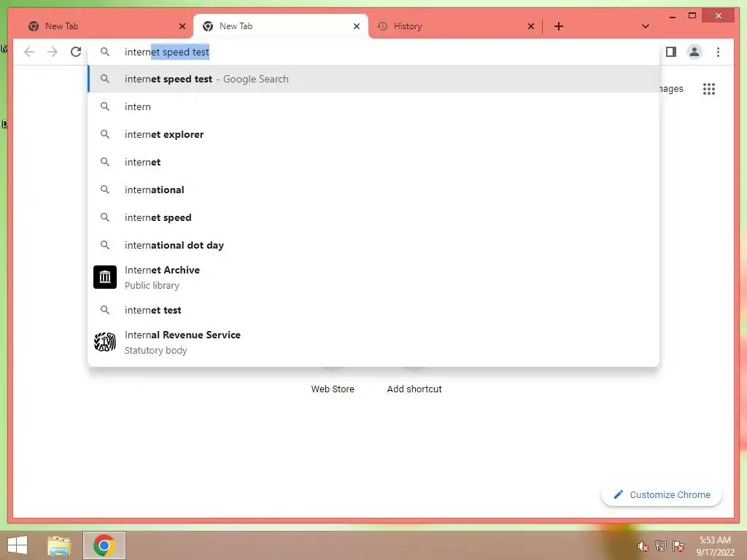The height and width of the screenshot is (560, 747).
Task: Click Chrome icon in taskbar
Action: [104, 545]
